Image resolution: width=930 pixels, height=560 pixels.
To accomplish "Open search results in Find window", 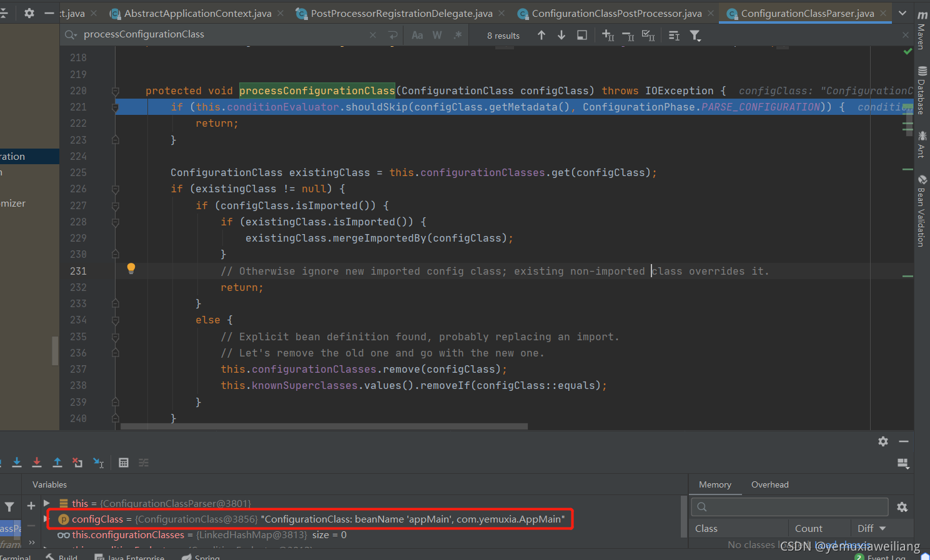I will [x=581, y=35].
